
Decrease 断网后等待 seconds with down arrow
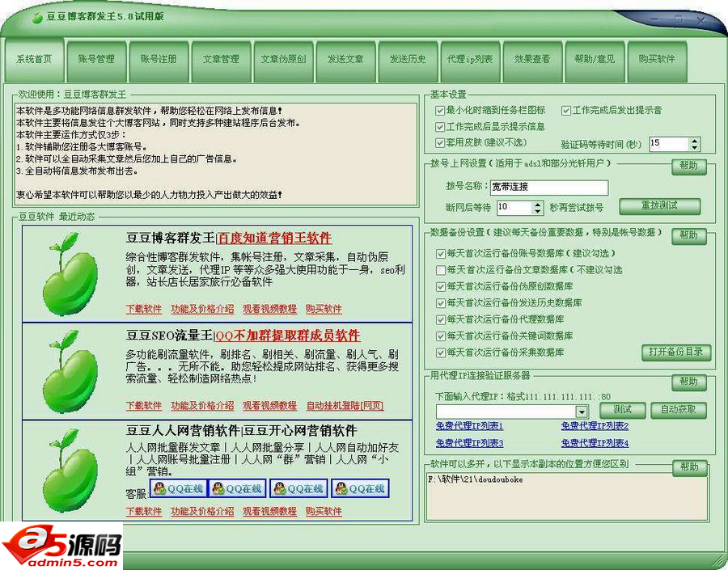(x=537, y=211)
